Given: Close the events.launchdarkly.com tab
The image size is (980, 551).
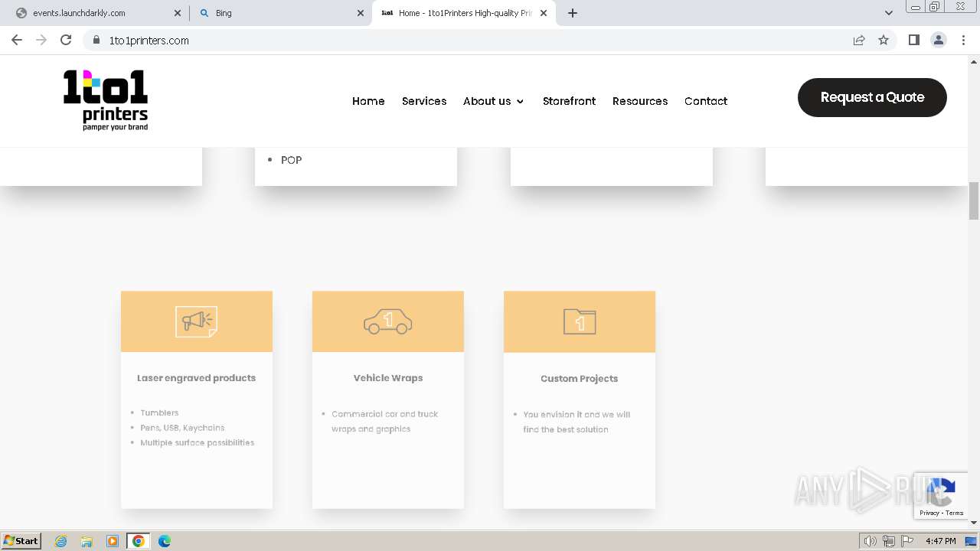Looking at the screenshot, I should (178, 13).
